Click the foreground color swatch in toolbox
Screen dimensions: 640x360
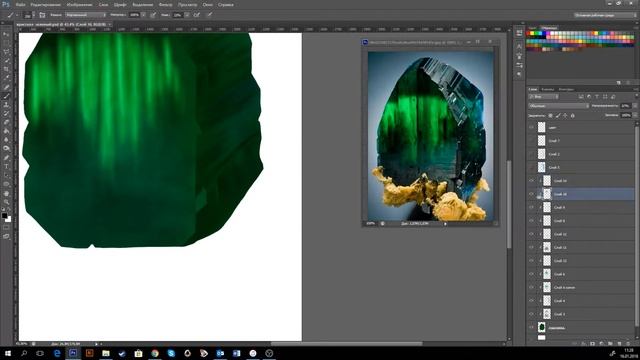coord(4,215)
